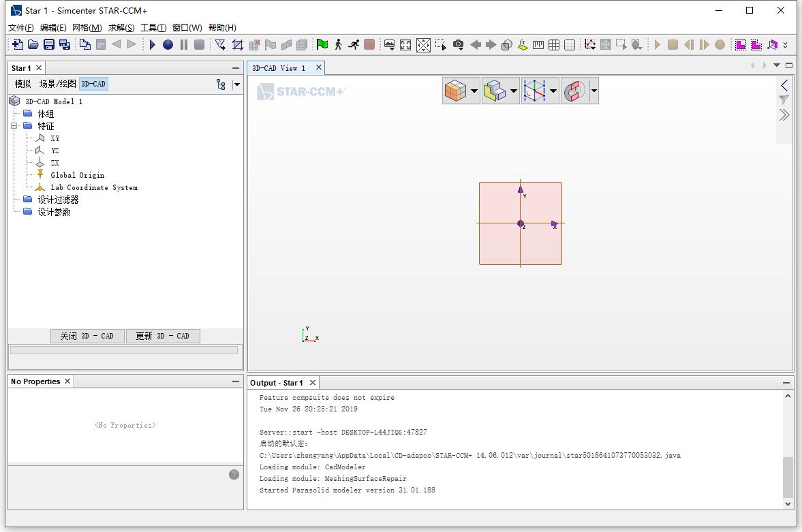Click the New Simulation toolbar icon

[18, 44]
